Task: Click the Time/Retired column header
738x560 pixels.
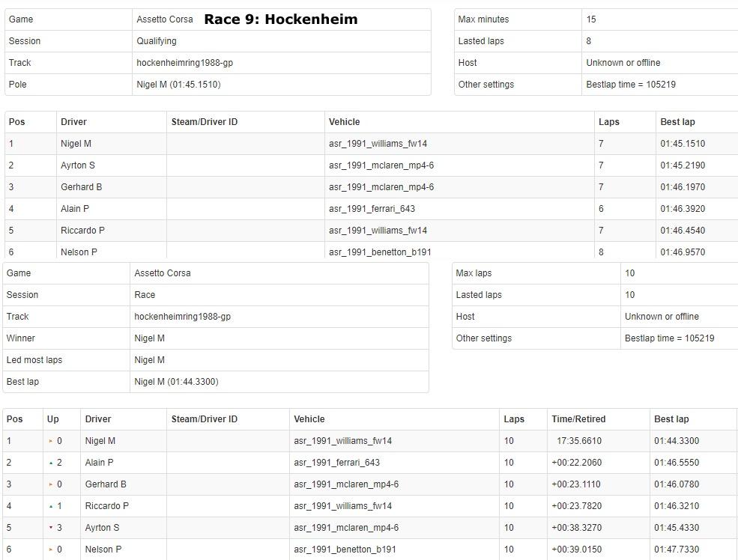Action: tap(578, 419)
